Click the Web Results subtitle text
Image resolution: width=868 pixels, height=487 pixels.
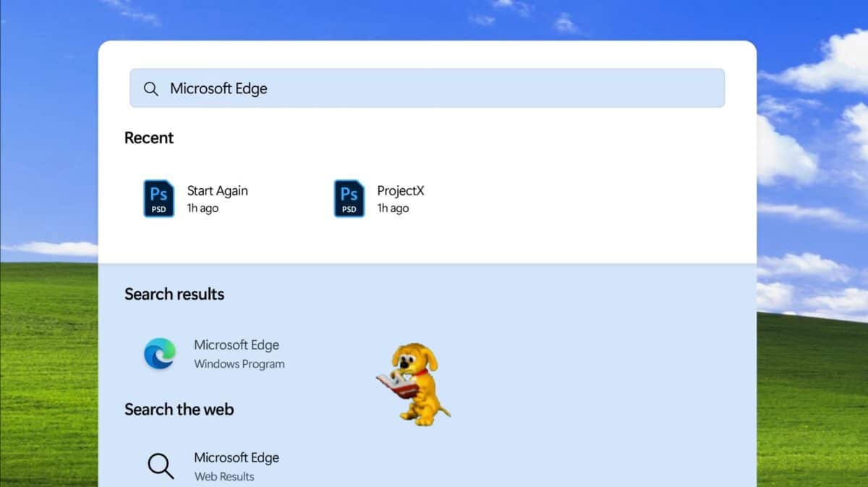coord(224,476)
